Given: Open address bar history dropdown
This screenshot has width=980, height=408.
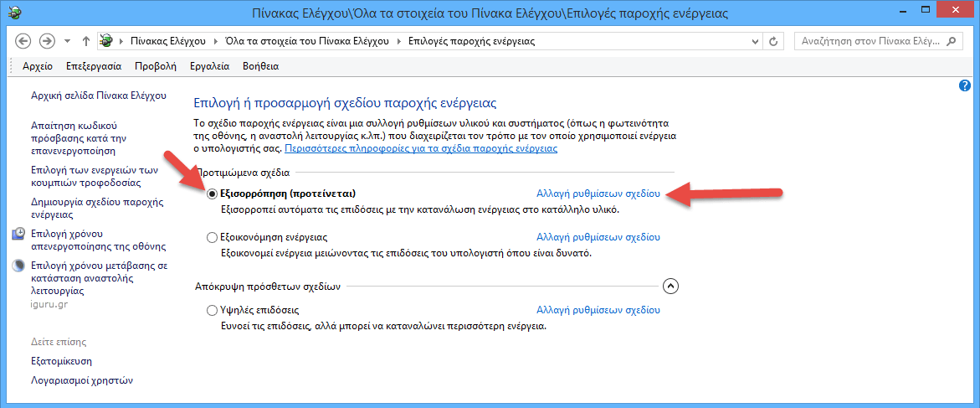Looking at the screenshot, I should tap(757, 42).
